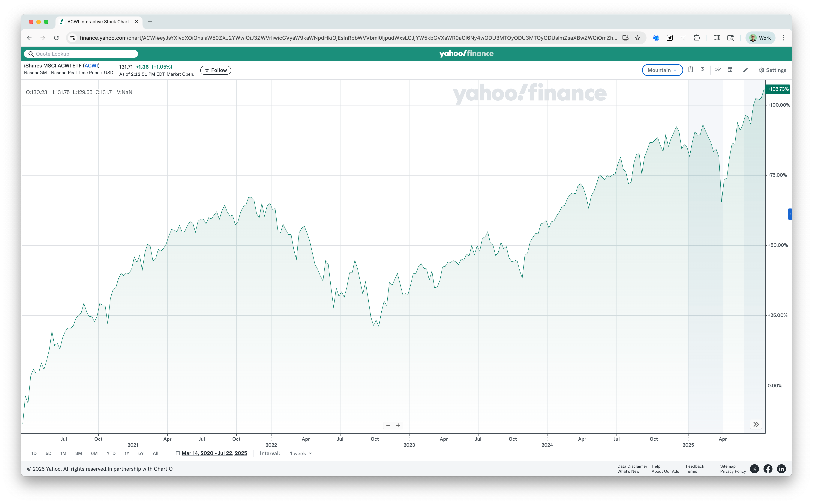Bookmark page with the star icon
813x504 pixels.
point(637,38)
